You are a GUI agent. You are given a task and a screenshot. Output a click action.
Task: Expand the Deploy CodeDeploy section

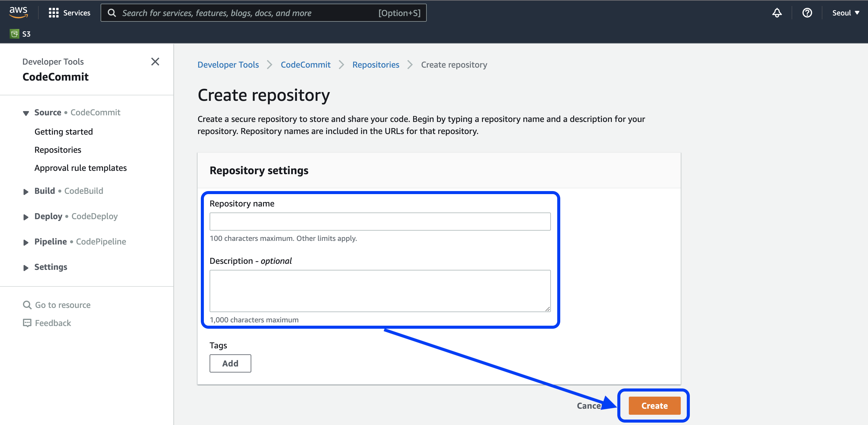[x=26, y=217]
